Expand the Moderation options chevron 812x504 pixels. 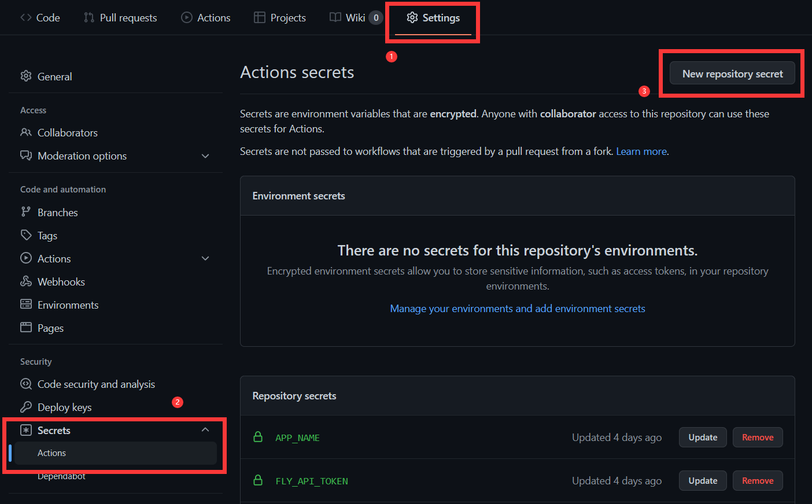pyautogui.click(x=205, y=156)
